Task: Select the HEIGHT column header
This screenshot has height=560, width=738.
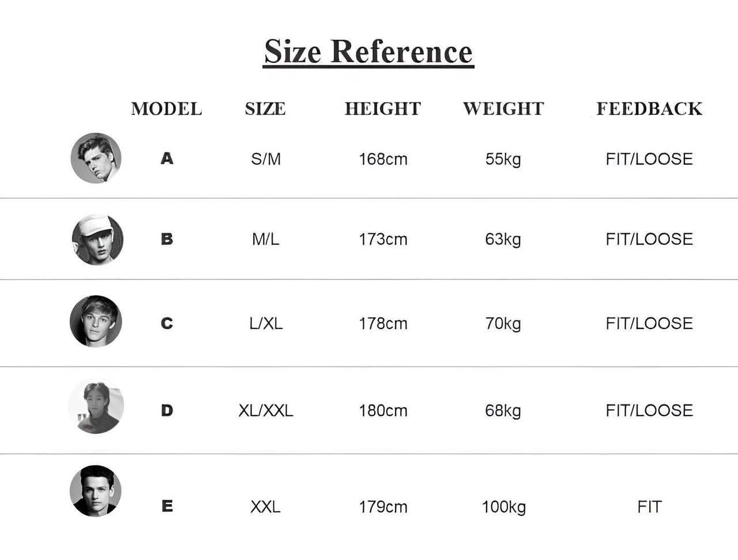Action: coord(383,109)
